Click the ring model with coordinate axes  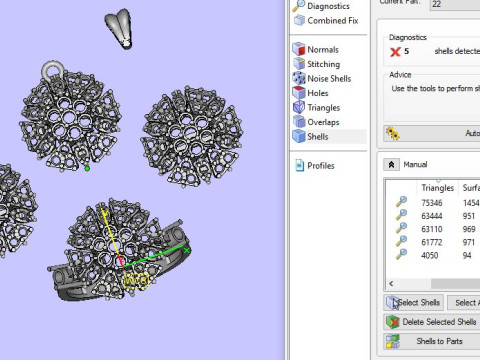120,251
